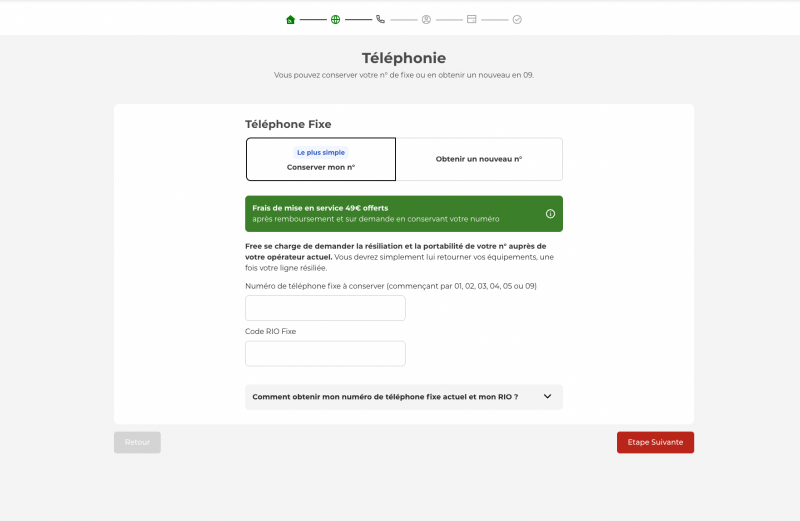Click the phone step icon in progress bar

click(380, 19)
